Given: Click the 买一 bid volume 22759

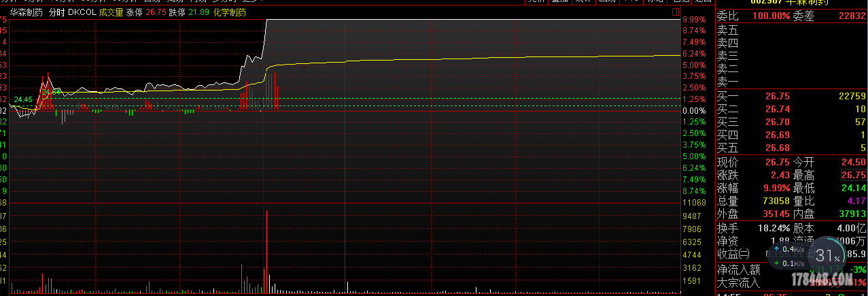Looking at the screenshot, I should (852, 97).
